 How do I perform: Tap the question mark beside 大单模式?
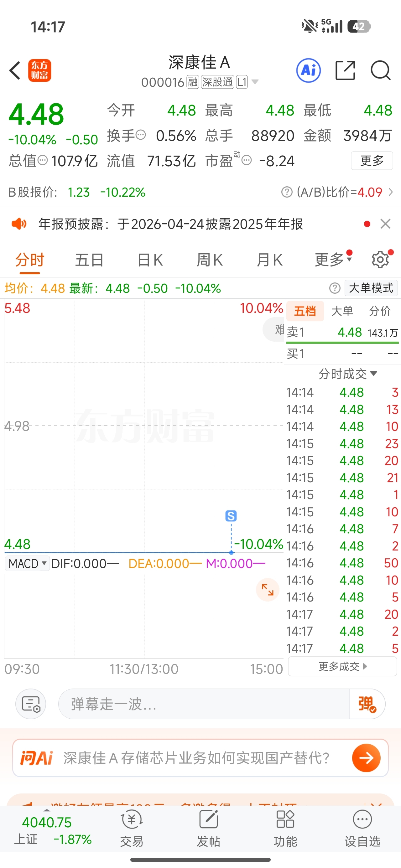(335, 288)
